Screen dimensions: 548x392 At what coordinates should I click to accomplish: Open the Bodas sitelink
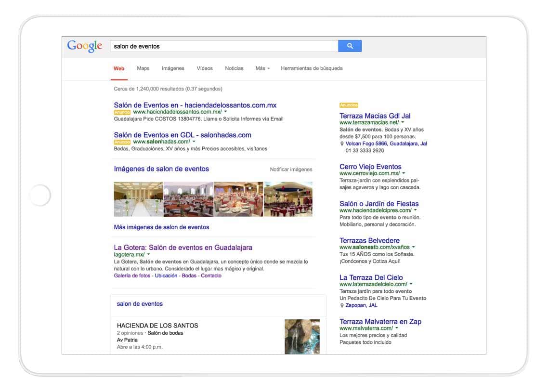pyautogui.click(x=189, y=275)
